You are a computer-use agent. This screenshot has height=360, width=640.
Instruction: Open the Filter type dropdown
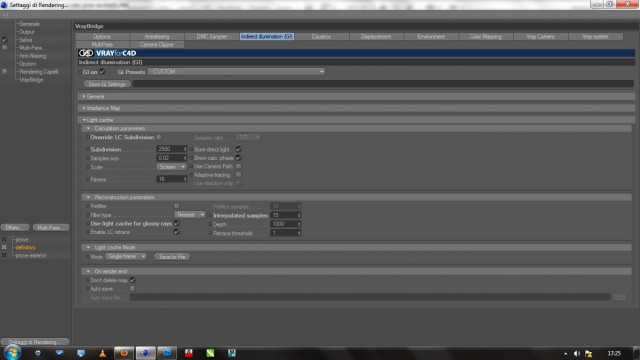(190, 215)
